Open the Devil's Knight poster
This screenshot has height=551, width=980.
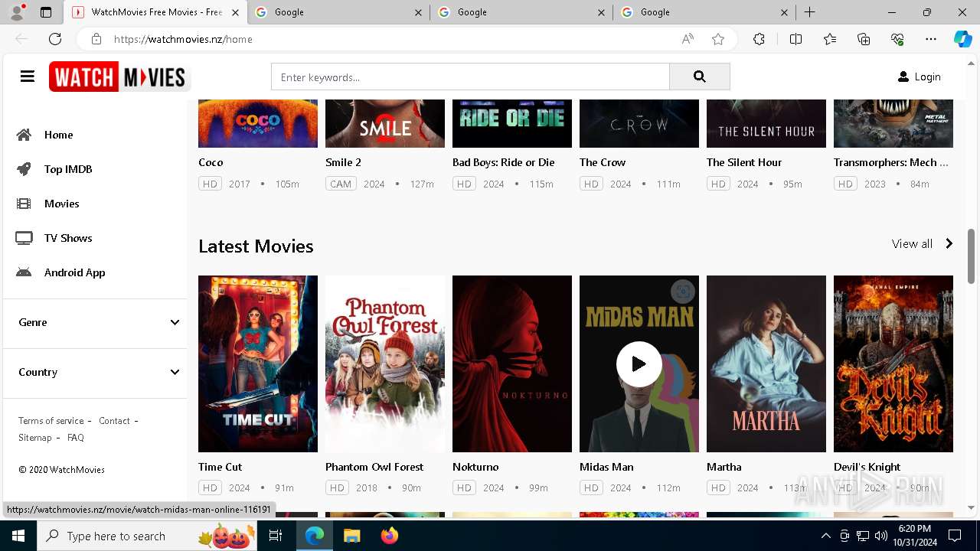pyautogui.click(x=893, y=364)
